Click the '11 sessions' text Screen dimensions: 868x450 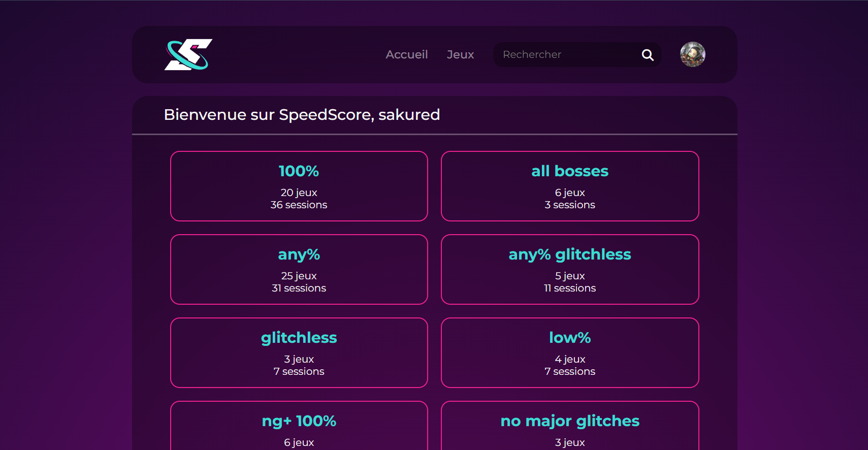[x=570, y=288]
